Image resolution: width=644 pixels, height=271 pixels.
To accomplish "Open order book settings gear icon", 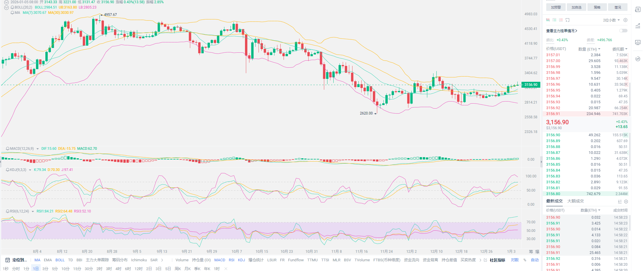I will [625, 20].
